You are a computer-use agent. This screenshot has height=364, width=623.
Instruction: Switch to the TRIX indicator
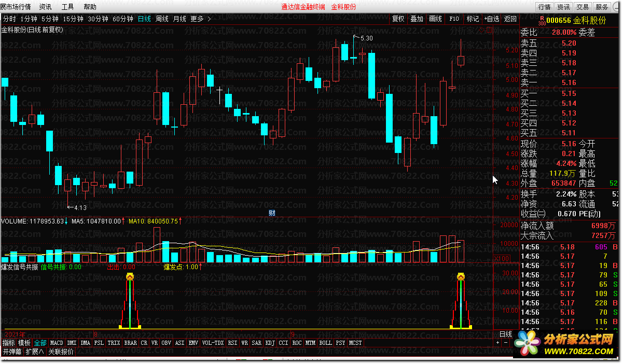pos(114,343)
